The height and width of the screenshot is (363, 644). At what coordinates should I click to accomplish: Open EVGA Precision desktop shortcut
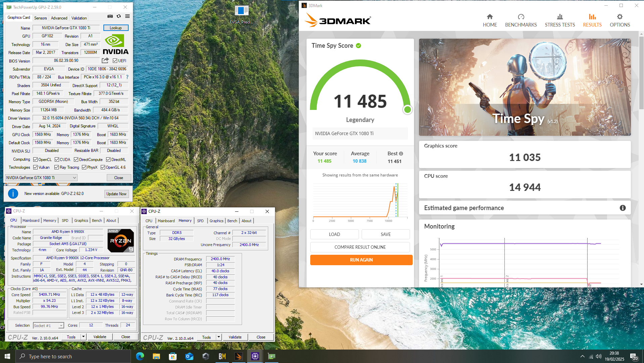tap(241, 15)
